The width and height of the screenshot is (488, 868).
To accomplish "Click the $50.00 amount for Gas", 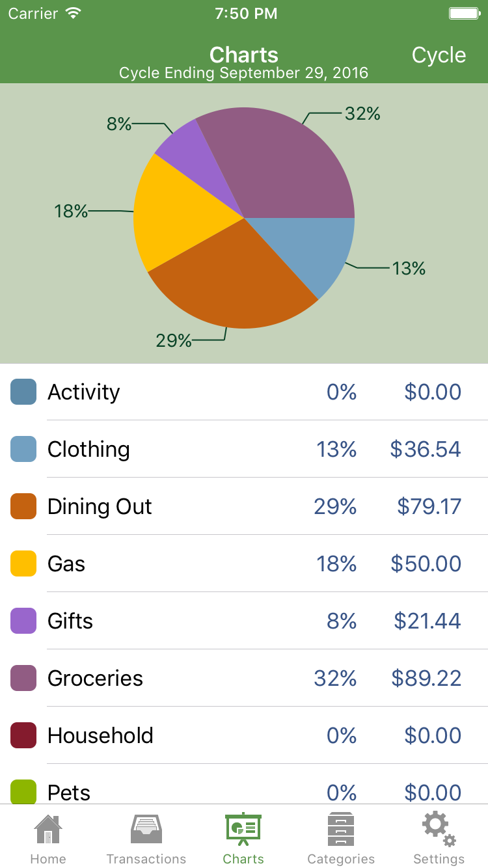I will pos(426,563).
